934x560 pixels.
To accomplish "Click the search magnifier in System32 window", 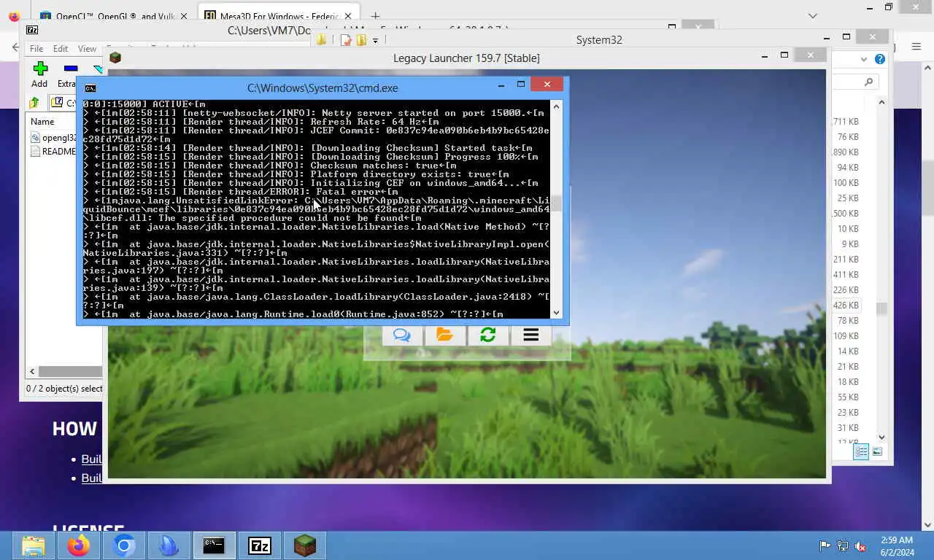I will (x=868, y=82).
